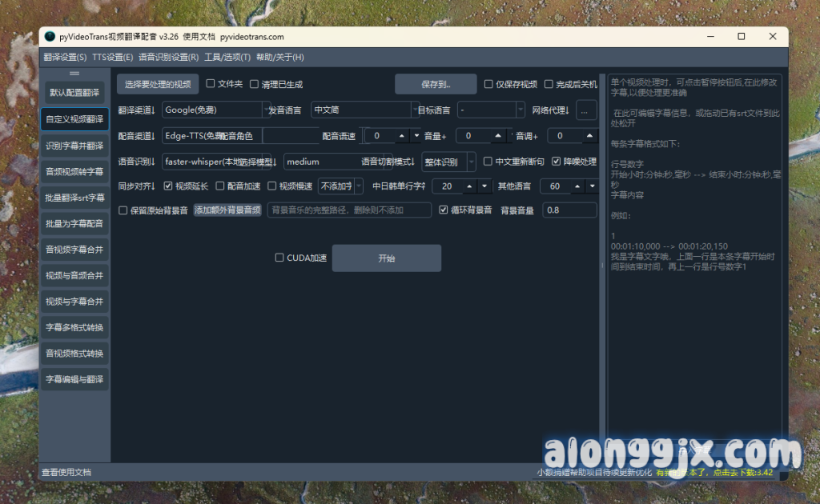The width and height of the screenshot is (820, 504).
Task: Decrease 中日韩单行字符 value with down arrow
Action: click(484, 186)
